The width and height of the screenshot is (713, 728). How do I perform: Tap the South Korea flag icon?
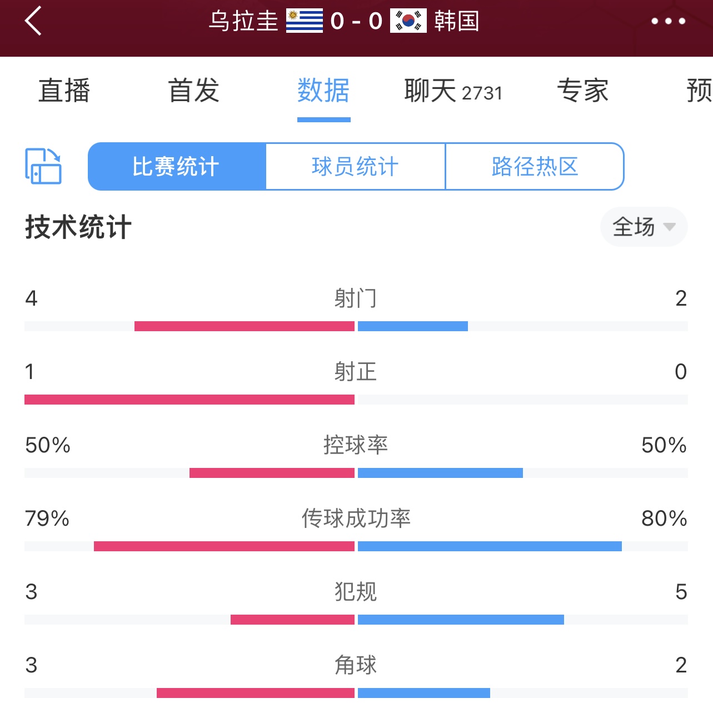pyautogui.click(x=408, y=21)
